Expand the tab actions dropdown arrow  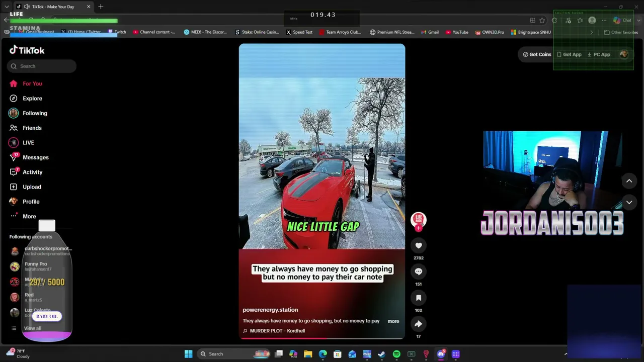pos(7,7)
